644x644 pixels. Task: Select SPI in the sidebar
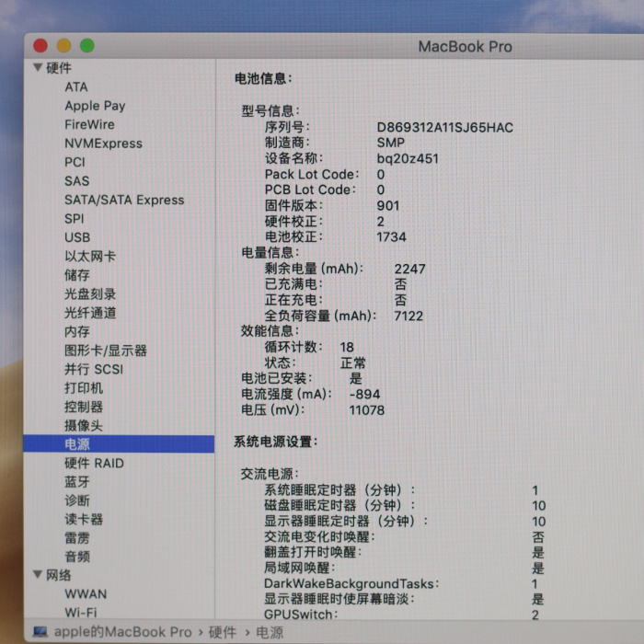(x=75, y=219)
